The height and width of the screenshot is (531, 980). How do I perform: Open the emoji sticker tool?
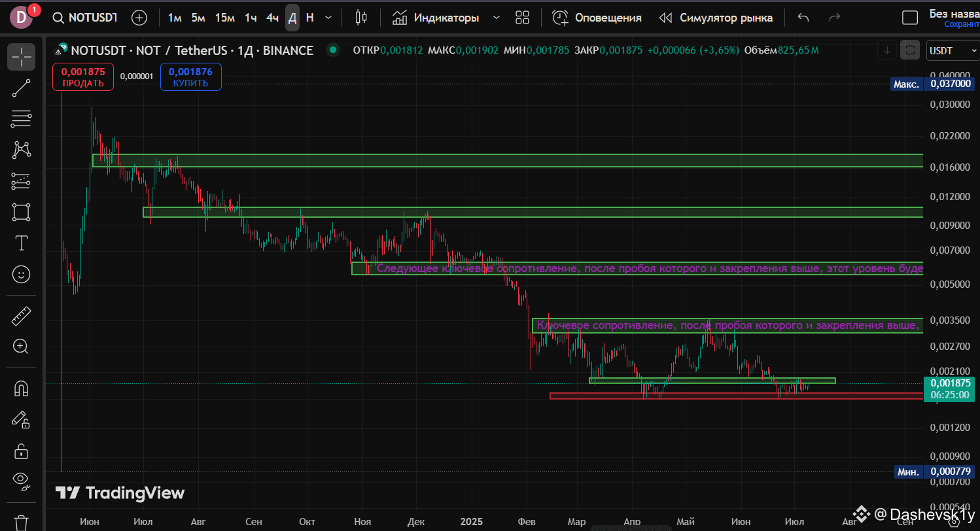pyautogui.click(x=21, y=275)
